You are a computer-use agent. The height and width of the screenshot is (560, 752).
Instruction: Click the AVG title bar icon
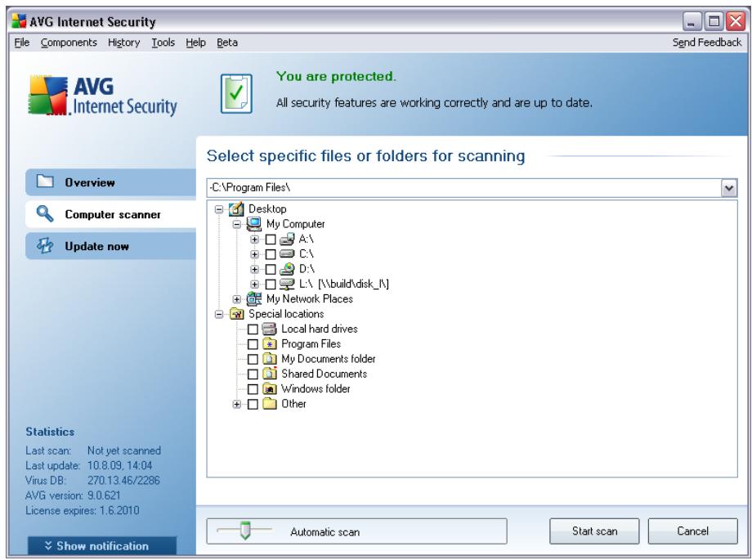pos(19,21)
